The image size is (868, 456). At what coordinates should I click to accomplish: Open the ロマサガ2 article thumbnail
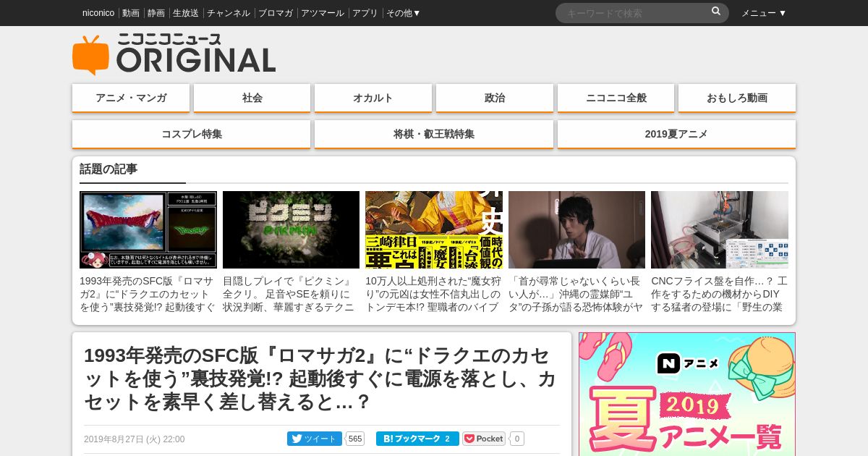[x=148, y=229]
